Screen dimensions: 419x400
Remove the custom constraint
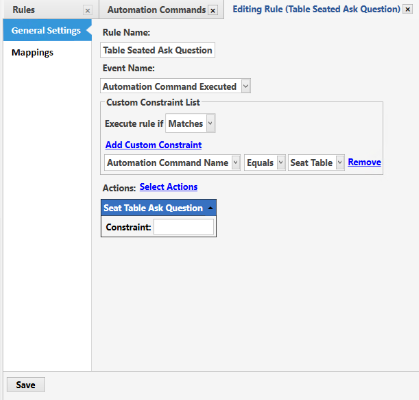[364, 162]
